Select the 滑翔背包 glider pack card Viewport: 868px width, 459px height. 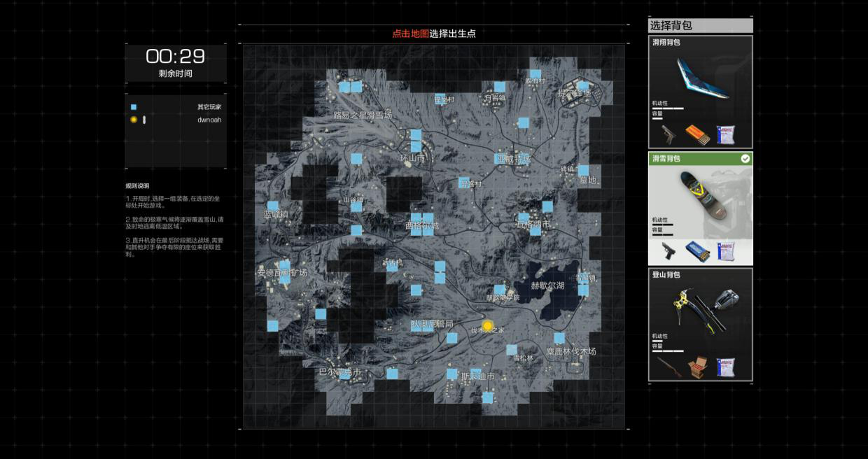[x=701, y=92]
